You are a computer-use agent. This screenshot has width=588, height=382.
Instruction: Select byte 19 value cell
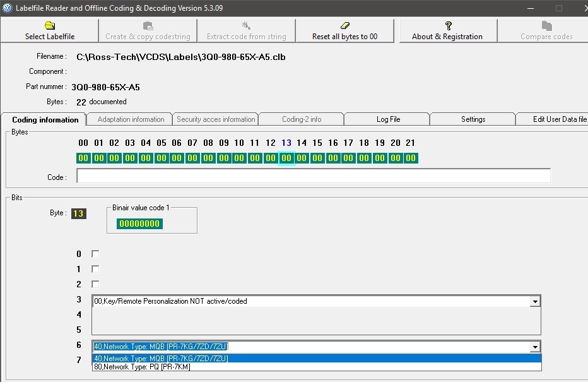point(380,158)
